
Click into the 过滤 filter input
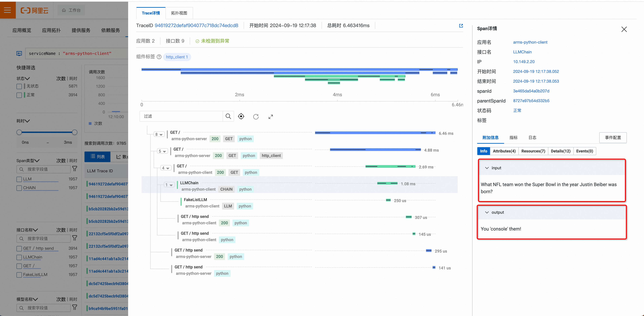coord(181,116)
